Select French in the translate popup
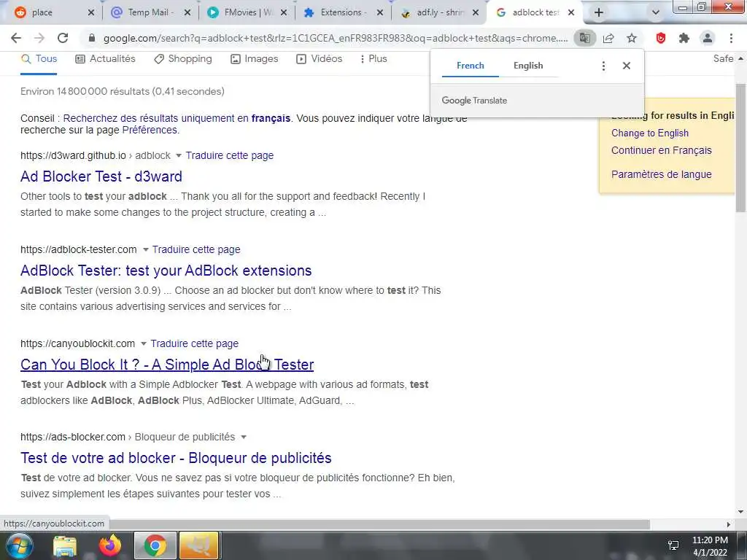Screen dimensions: 747x560 (471, 66)
